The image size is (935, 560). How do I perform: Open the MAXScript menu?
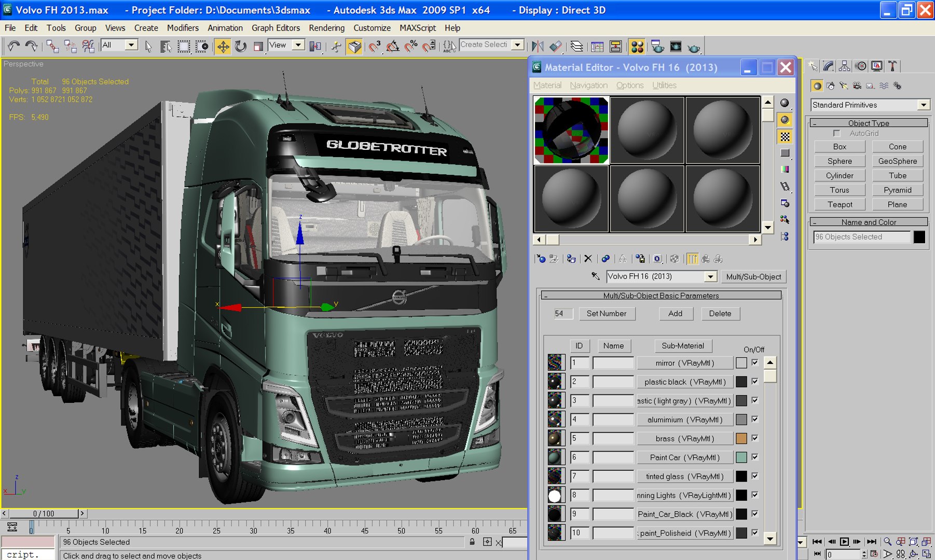(418, 28)
